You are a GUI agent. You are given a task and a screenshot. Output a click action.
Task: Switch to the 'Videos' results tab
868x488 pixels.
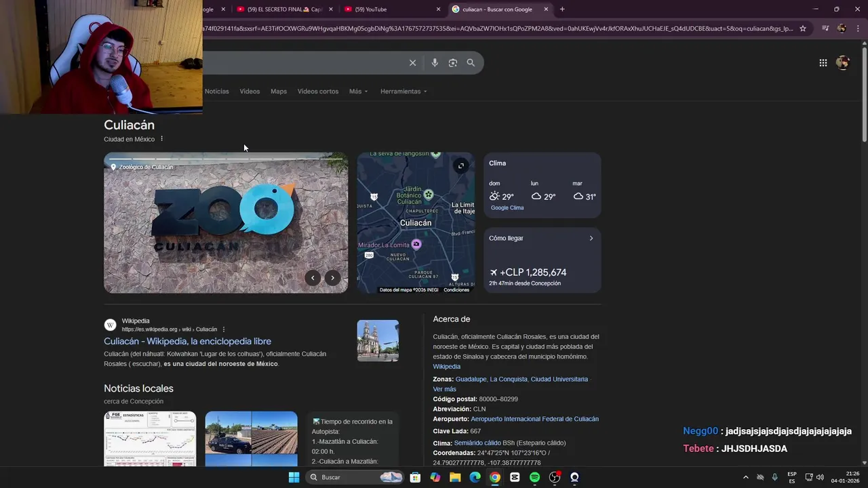250,91
